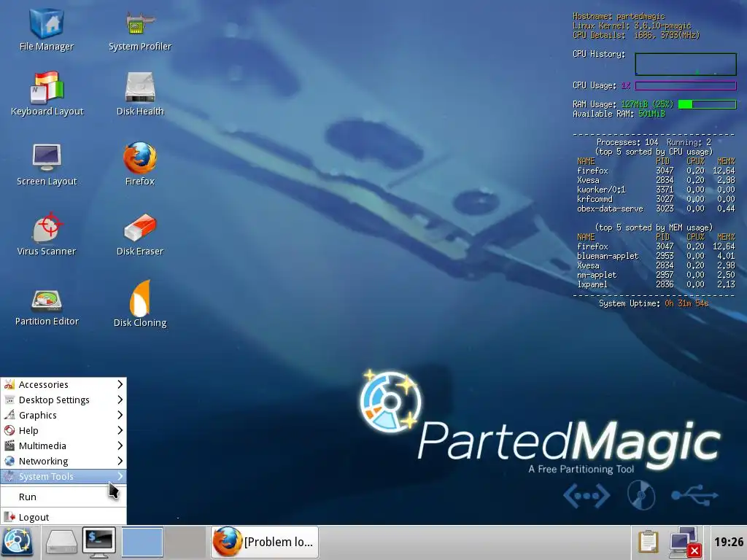Choose Run from the start menu
This screenshot has height=560, width=747.
click(x=63, y=497)
